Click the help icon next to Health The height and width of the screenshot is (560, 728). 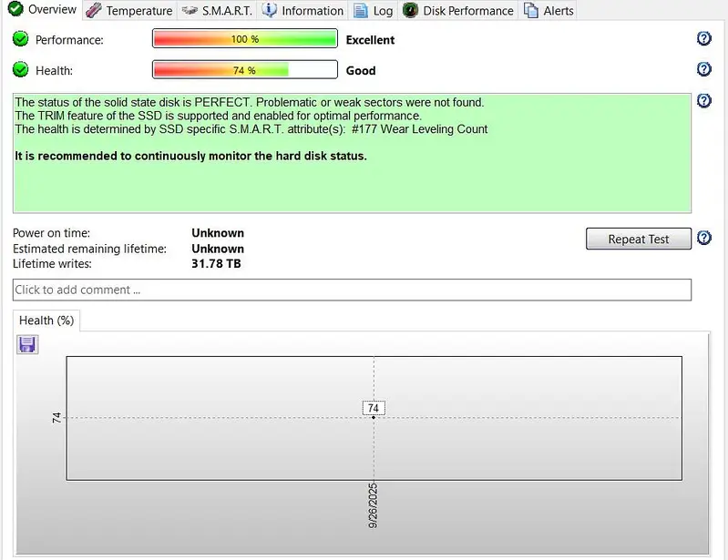click(x=703, y=69)
